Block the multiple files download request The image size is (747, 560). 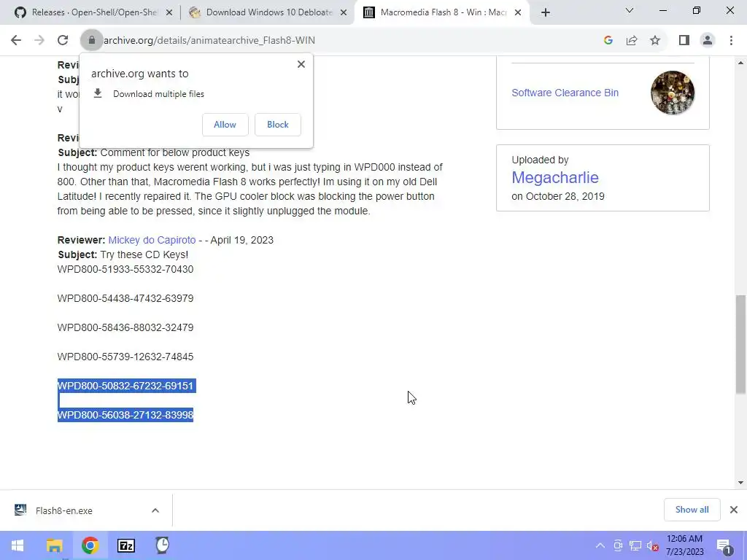[x=278, y=125]
